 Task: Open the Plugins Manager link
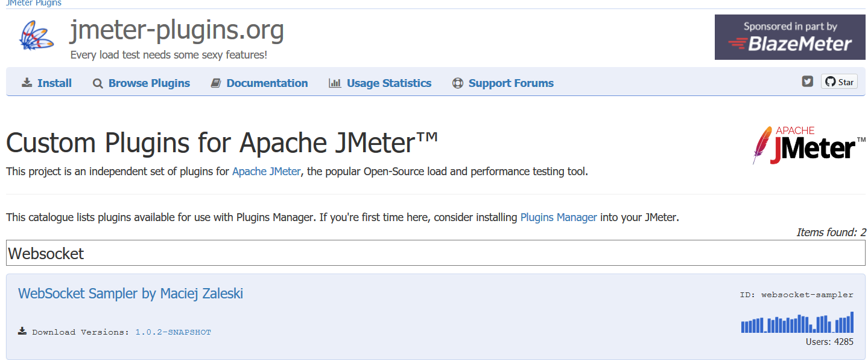[x=559, y=217]
